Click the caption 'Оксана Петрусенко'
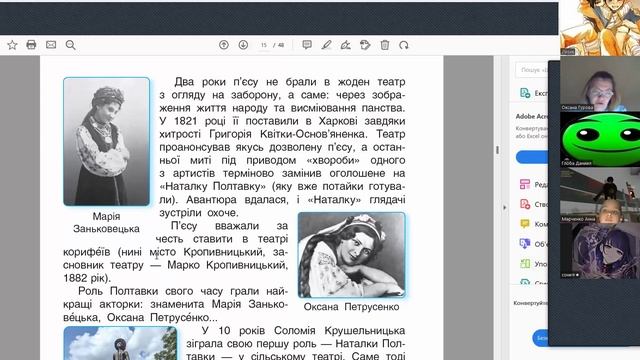The height and width of the screenshot is (360, 640). coord(351,307)
